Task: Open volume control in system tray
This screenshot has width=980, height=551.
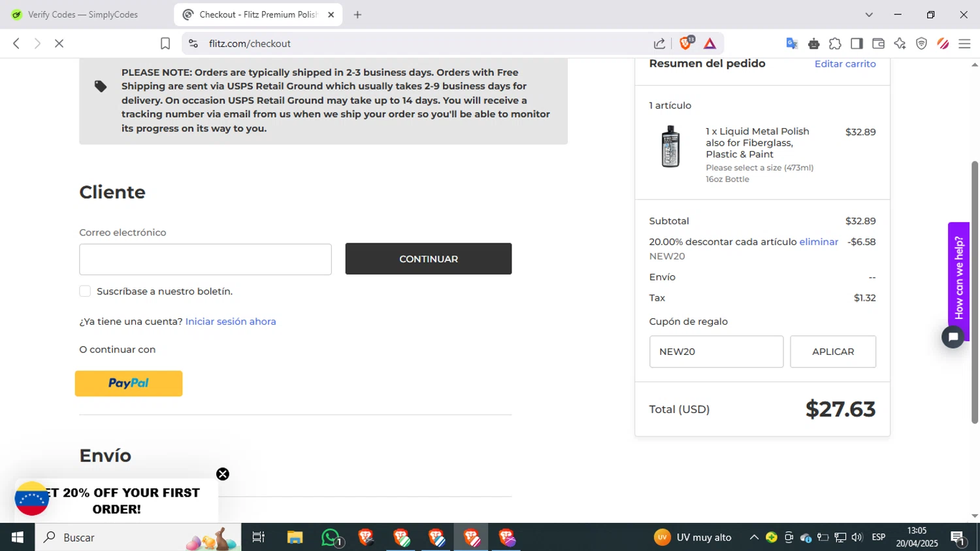Action: coord(857,537)
